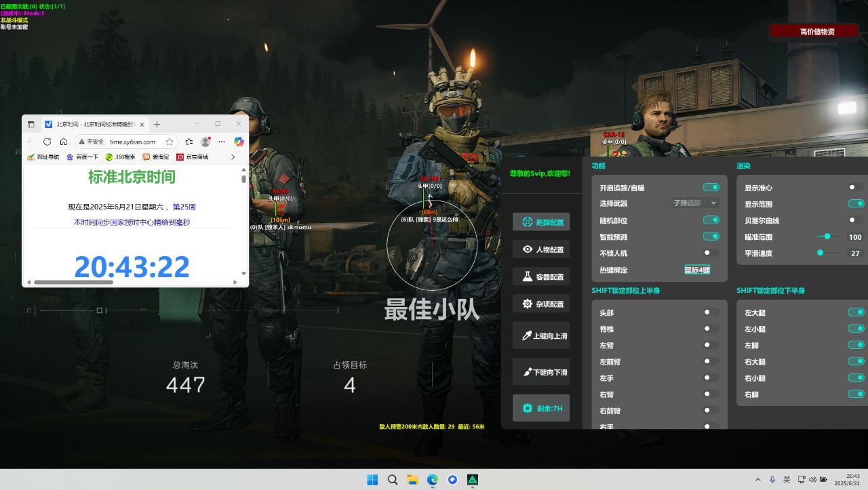Open the 百度一下 bookmark
The width and height of the screenshot is (868, 490).
click(x=82, y=157)
